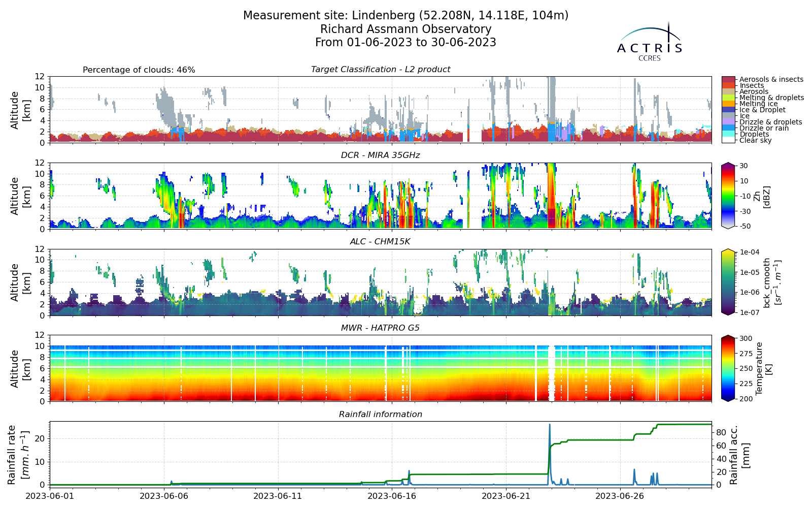The image size is (812, 508).
Task: Click the 'Target Classification - L2 product' title
Action: pyautogui.click(x=381, y=70)
